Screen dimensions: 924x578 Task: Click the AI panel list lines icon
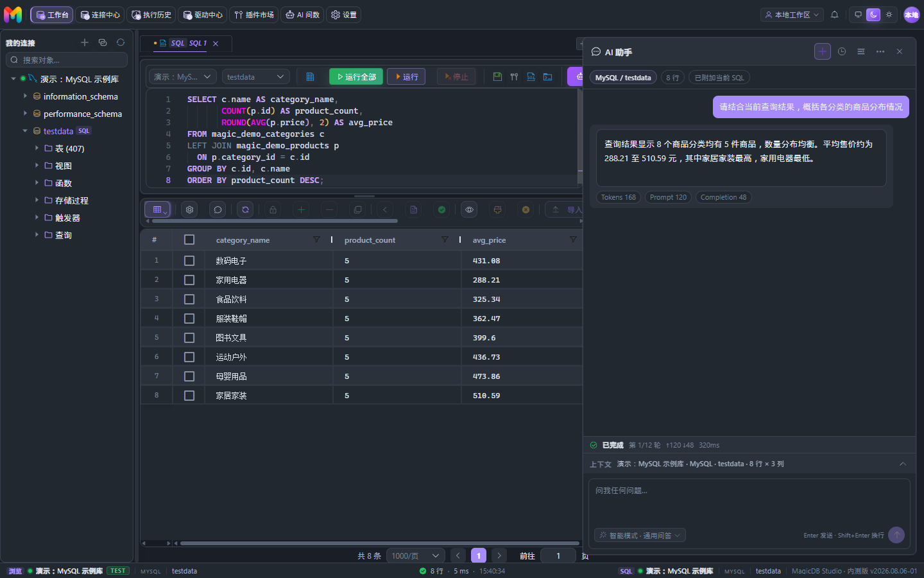861,51
